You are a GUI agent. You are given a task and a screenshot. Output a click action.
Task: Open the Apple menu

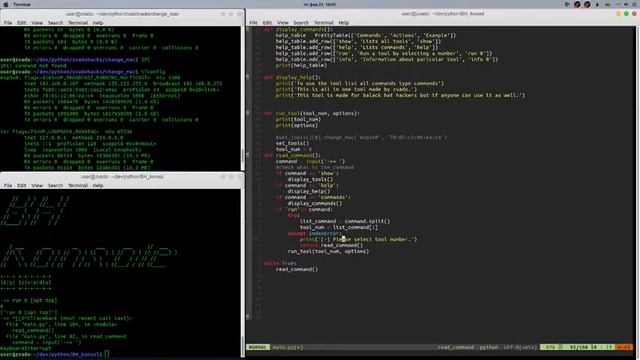click(6, 4)
